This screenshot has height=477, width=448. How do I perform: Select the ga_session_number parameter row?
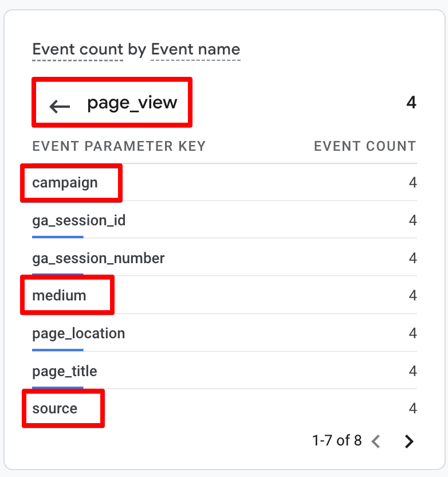coord(99,258)
